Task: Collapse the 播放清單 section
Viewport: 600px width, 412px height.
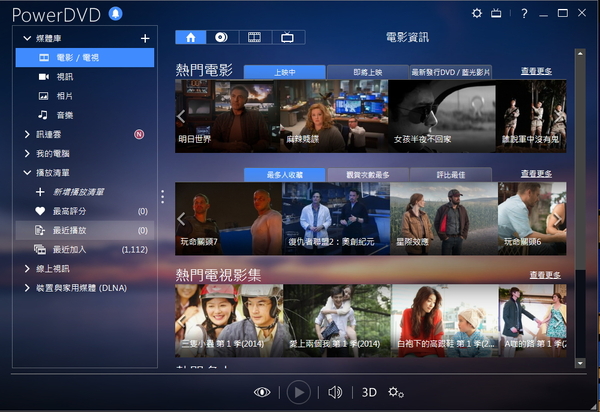Action: coord(27,173)
